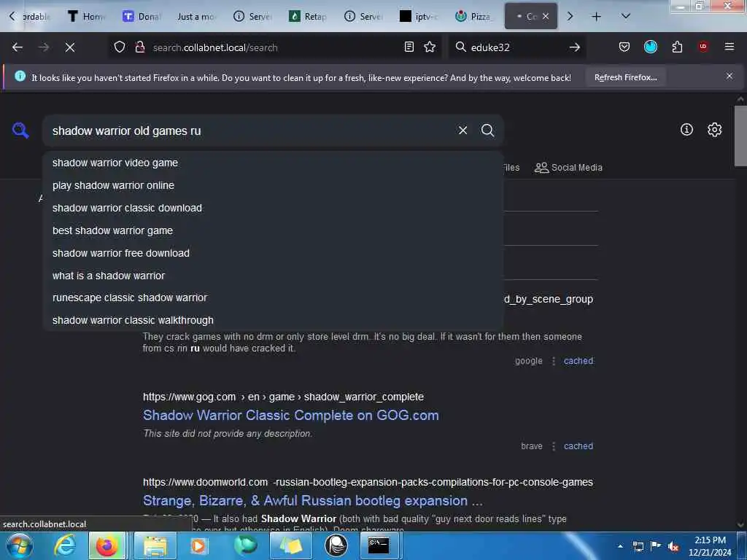Screen dimensions: 747x560
Task: Click the blue search logo icon
Action: (x=20, y=130)
